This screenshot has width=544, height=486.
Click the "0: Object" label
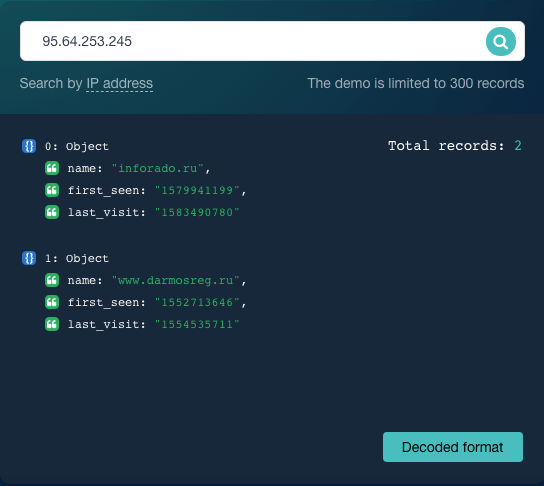77,146
